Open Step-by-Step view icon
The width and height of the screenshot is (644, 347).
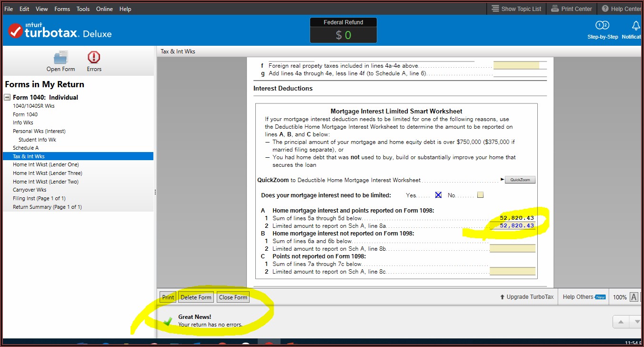click(603, 26)
